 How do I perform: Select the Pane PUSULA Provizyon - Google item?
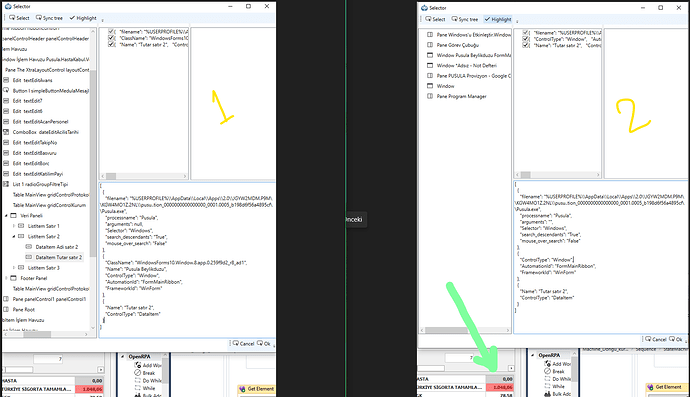coord(473,76)
